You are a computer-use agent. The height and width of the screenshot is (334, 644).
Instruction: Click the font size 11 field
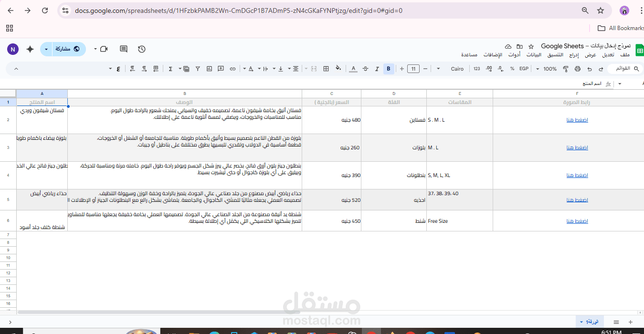(x=413, y=69)
